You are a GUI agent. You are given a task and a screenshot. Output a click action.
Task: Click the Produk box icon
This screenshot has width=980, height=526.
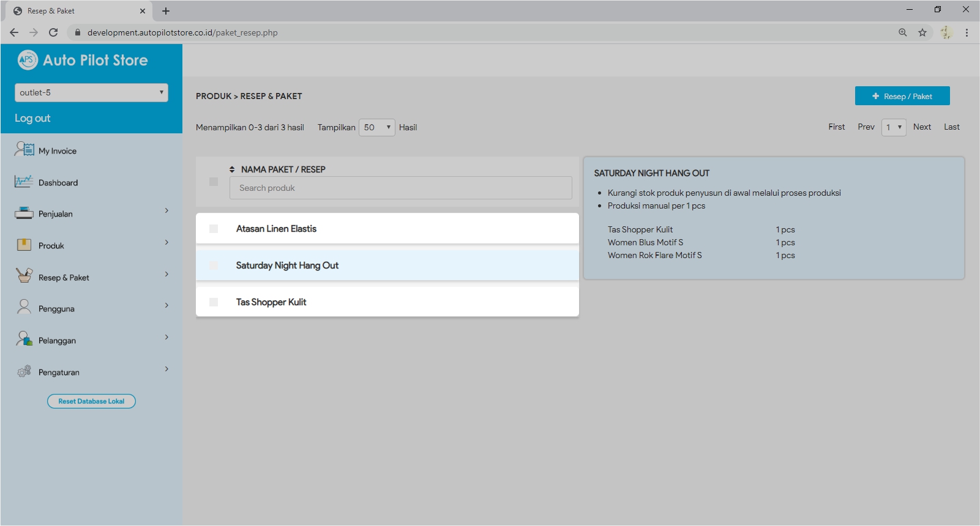tap(24, 245)
